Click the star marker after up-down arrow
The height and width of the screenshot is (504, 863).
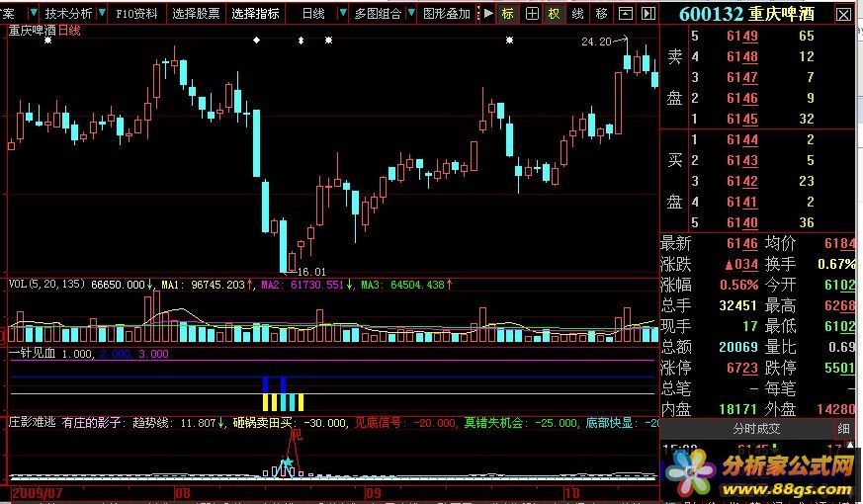tap(328, 41)
